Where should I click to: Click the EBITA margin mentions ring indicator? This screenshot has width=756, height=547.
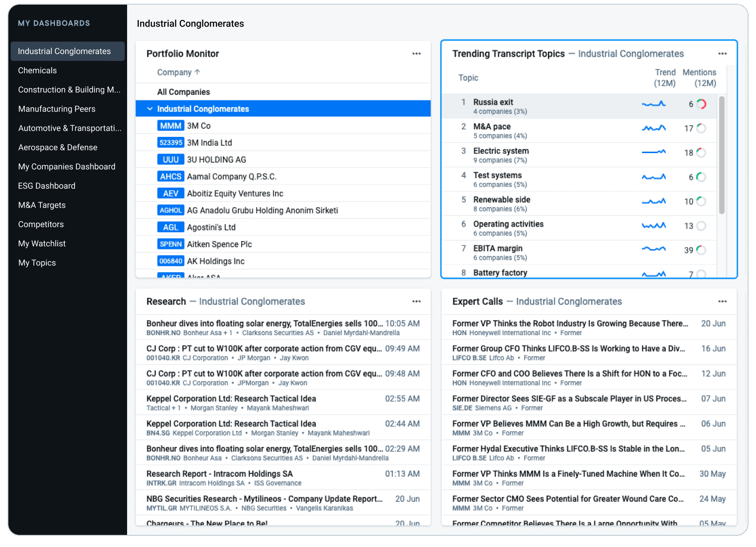click(x=701, y=250)
